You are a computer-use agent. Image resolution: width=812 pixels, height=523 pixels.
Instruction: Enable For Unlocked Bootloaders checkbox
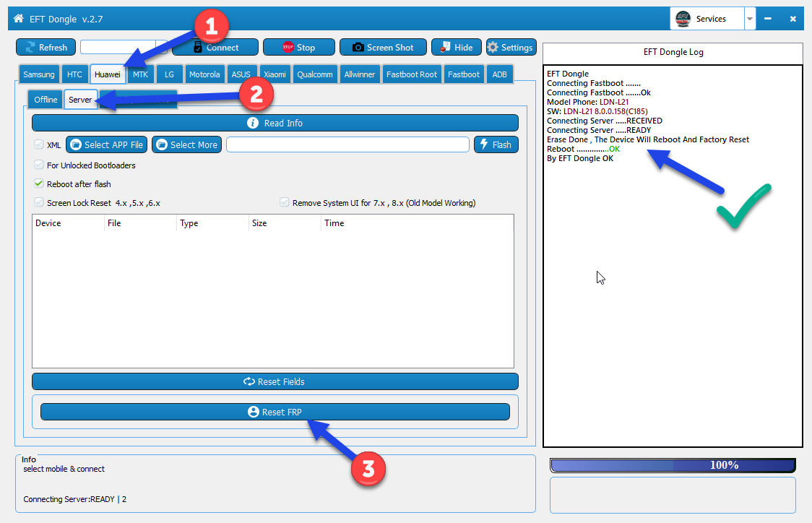click(39, 165)
